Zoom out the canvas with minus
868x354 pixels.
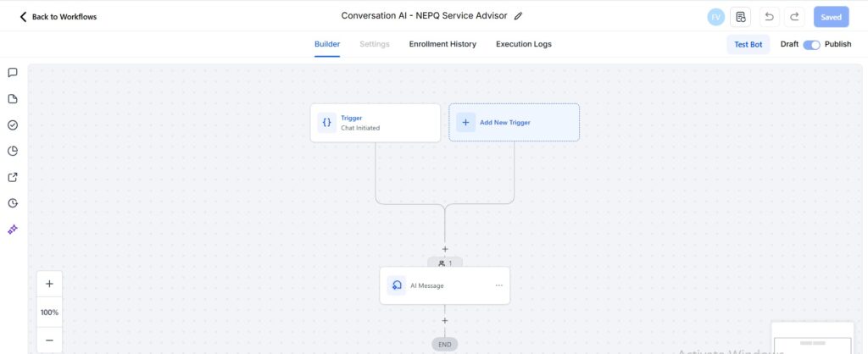[x=49, y=340]
